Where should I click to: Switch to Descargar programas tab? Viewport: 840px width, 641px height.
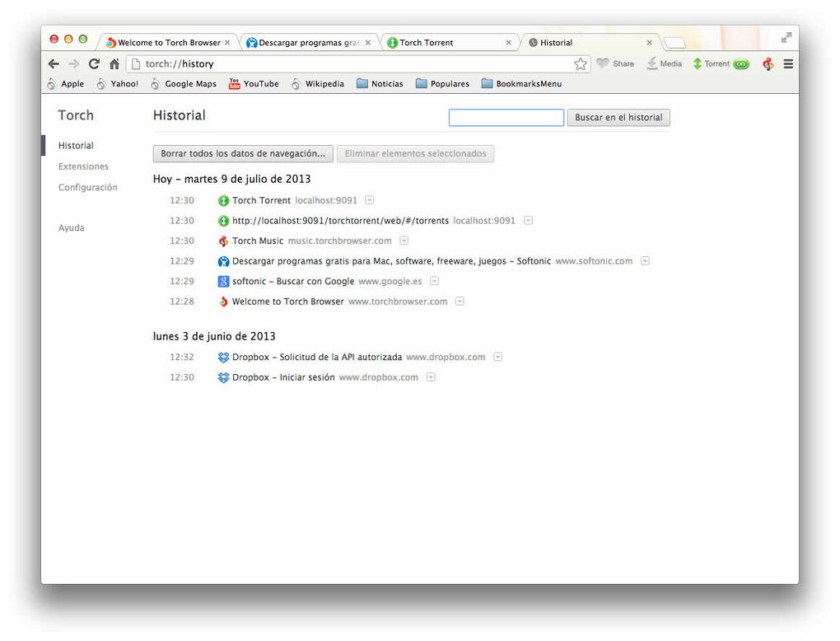pos(308,42)
